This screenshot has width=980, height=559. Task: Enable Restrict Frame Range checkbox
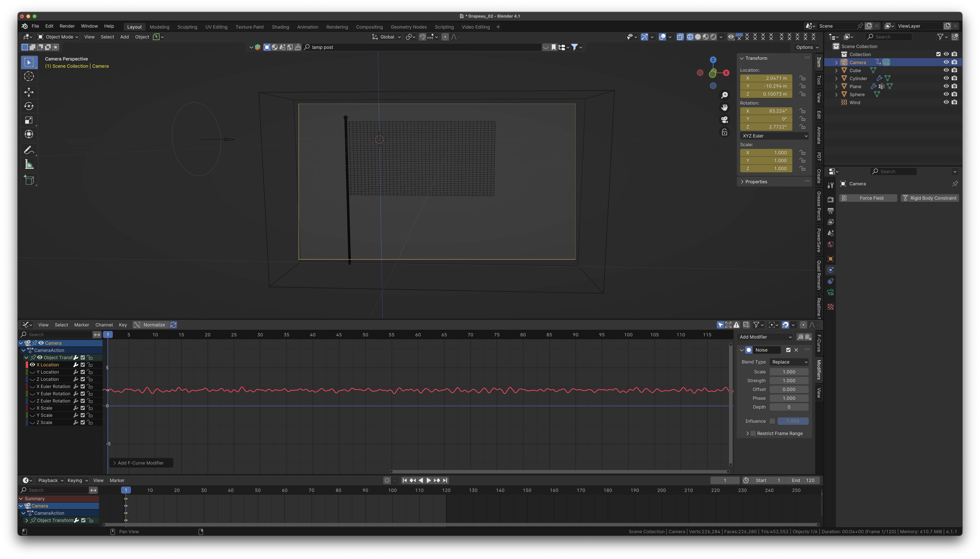tap(753, 433)
